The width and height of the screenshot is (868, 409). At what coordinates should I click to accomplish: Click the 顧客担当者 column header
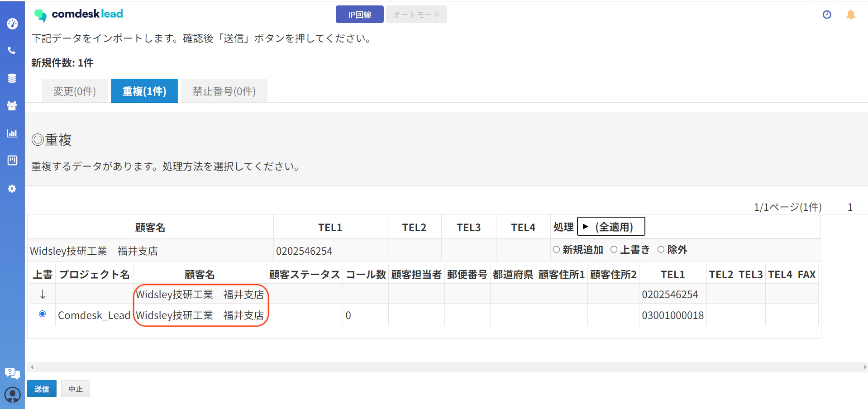416,275
